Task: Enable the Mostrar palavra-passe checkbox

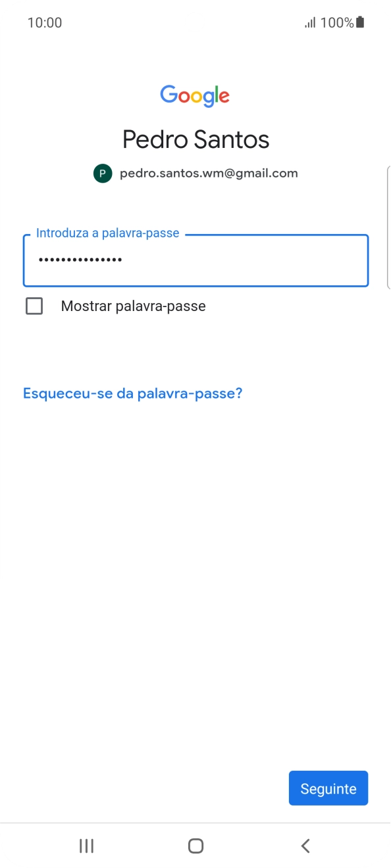Action: pyautogui.click(x=34, y=306)
